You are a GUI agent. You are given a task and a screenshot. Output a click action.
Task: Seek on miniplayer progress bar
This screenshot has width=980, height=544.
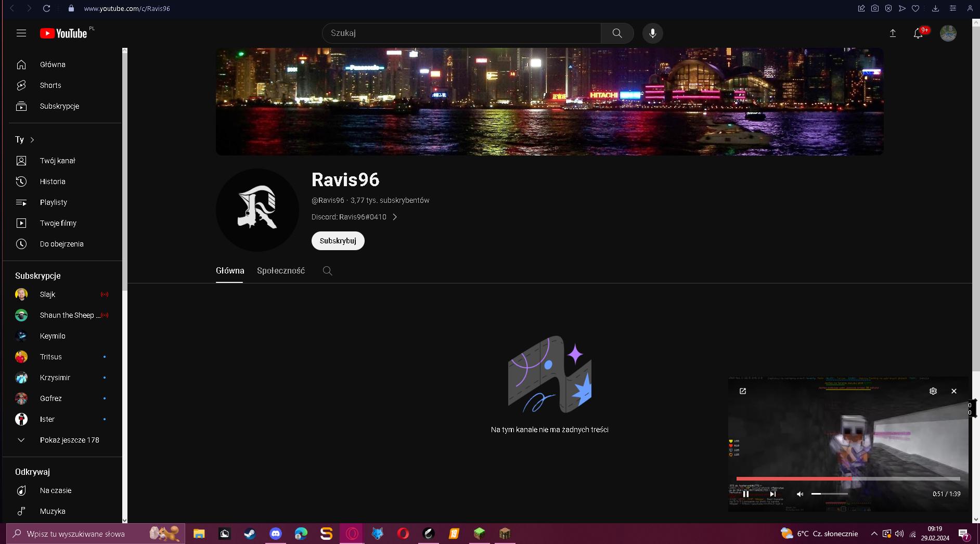coord(848,478)
